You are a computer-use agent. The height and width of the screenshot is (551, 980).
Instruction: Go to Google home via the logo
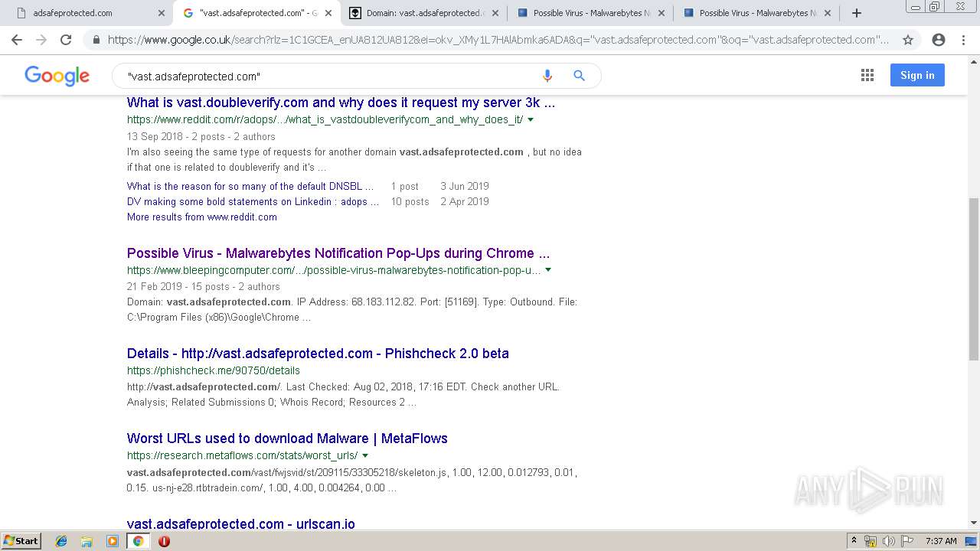[x=57, y=76]
